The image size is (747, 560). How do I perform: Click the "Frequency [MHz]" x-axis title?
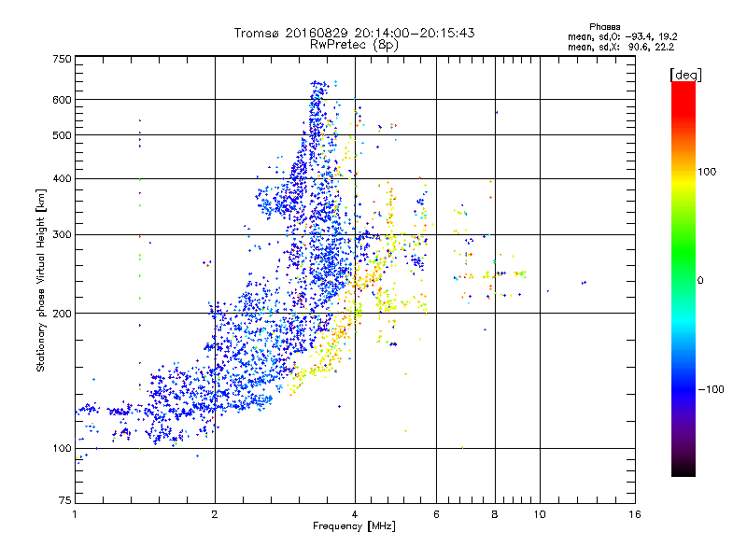tap(354, 526)
